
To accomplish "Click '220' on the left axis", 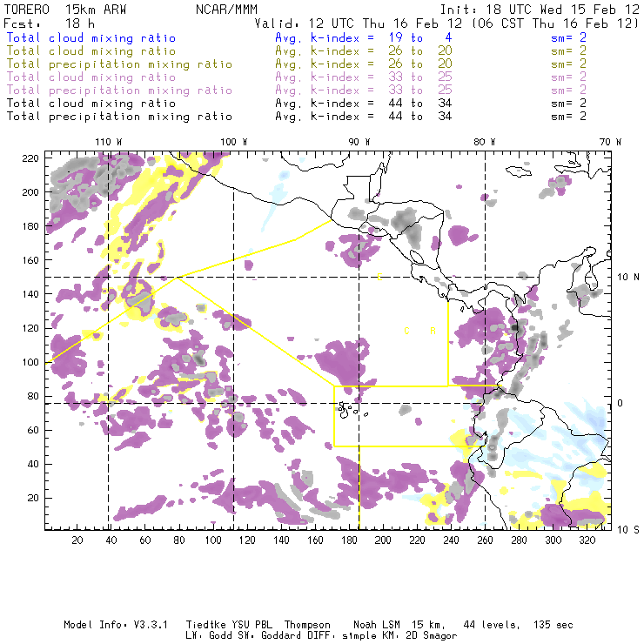I will (30, 158).
